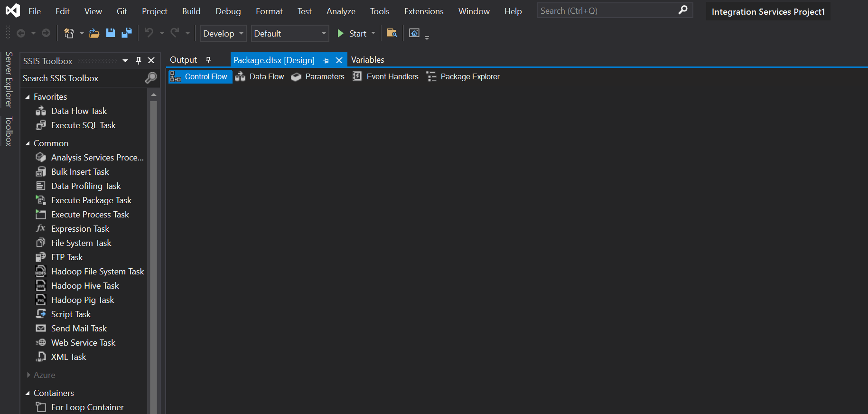The height and width of the screenshot is (414, 868).
Task: Click the New Project toolbar icon
Action: (69, 33)
